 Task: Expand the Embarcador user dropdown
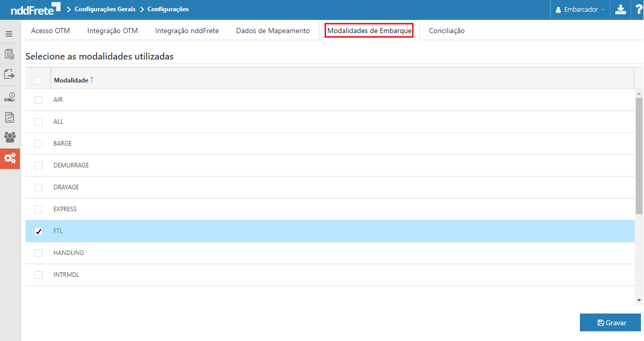pos(580,10)
